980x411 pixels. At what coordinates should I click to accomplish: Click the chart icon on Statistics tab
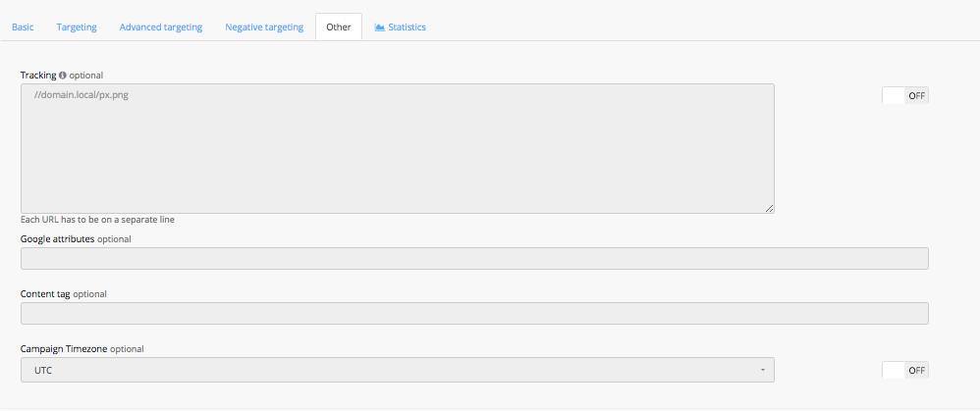click(379, 27)
